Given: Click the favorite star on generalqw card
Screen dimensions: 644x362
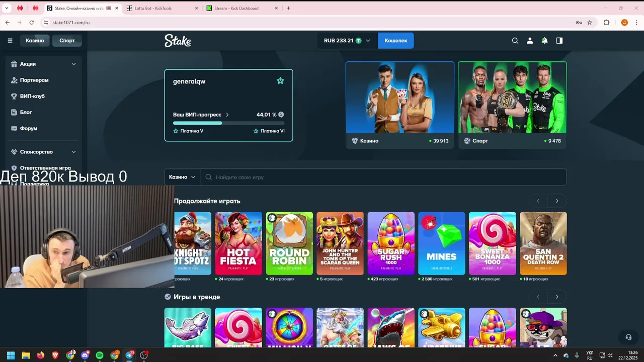Looking at the screenshot, I should point(280,81).
